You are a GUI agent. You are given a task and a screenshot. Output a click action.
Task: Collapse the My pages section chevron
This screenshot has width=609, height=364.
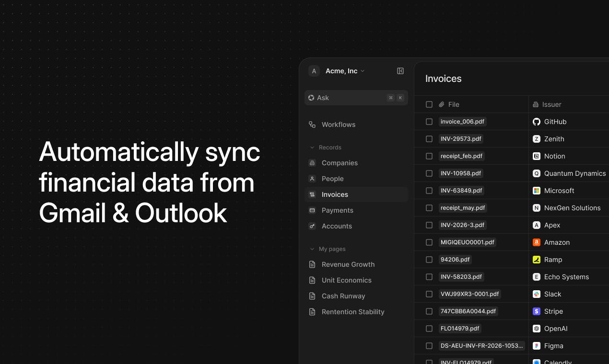point(313,249)
